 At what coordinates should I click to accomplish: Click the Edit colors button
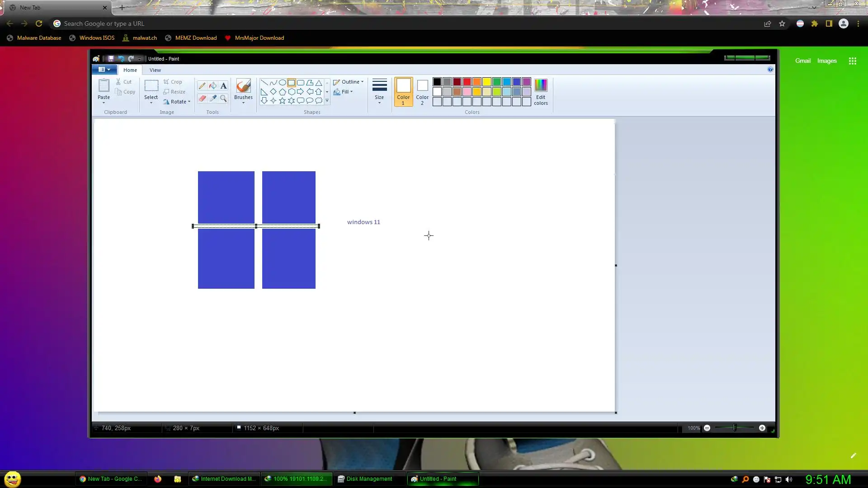(541, 92)
